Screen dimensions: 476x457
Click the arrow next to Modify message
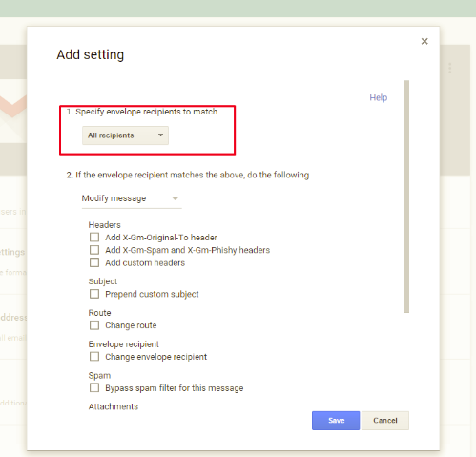click(x=175, y=198)
